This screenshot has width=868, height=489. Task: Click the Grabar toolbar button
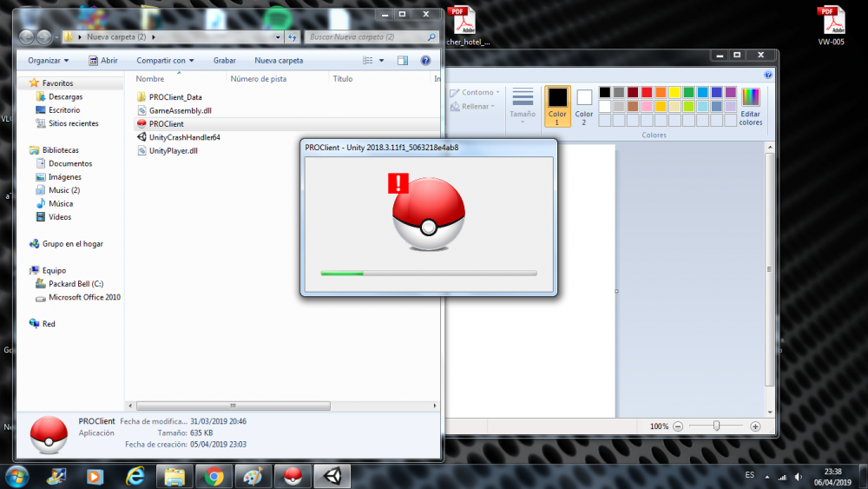coord(225,61)
